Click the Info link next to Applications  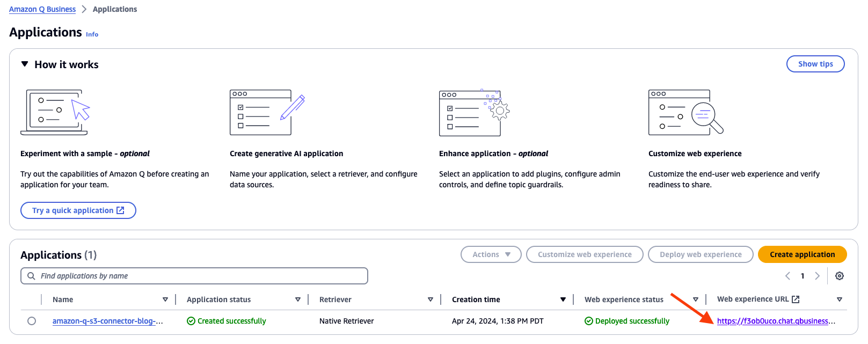click(x=92, y=34)
